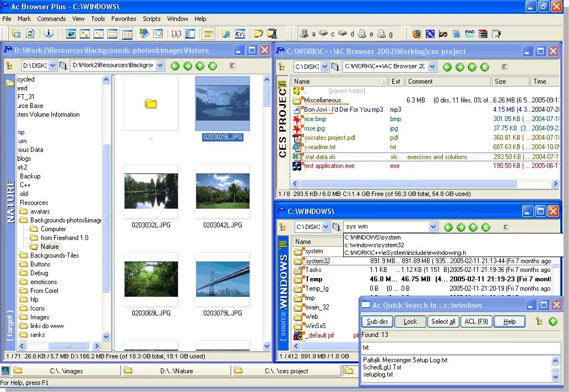
Task: Open the path dropdown in C:\WORK panel
Action: tap(432, 67)
